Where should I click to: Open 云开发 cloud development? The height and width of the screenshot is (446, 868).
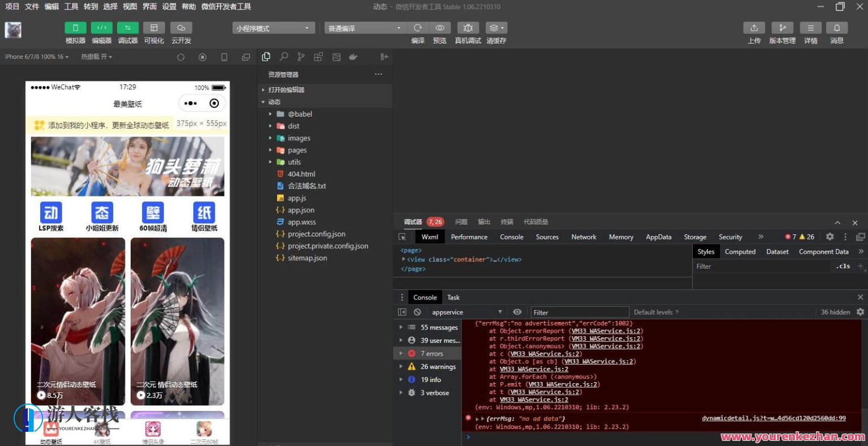(181, 28)
